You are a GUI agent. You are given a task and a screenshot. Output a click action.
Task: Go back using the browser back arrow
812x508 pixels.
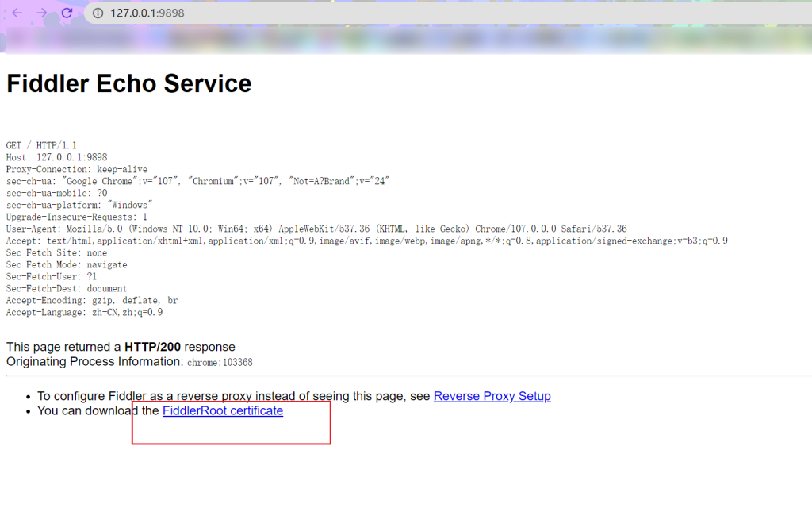coord(17,13)
